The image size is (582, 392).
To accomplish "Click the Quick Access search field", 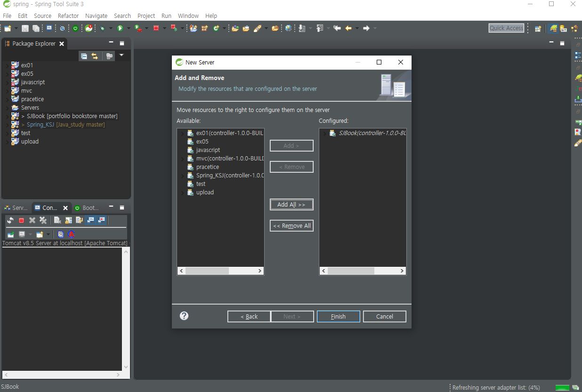I will 506,28.
